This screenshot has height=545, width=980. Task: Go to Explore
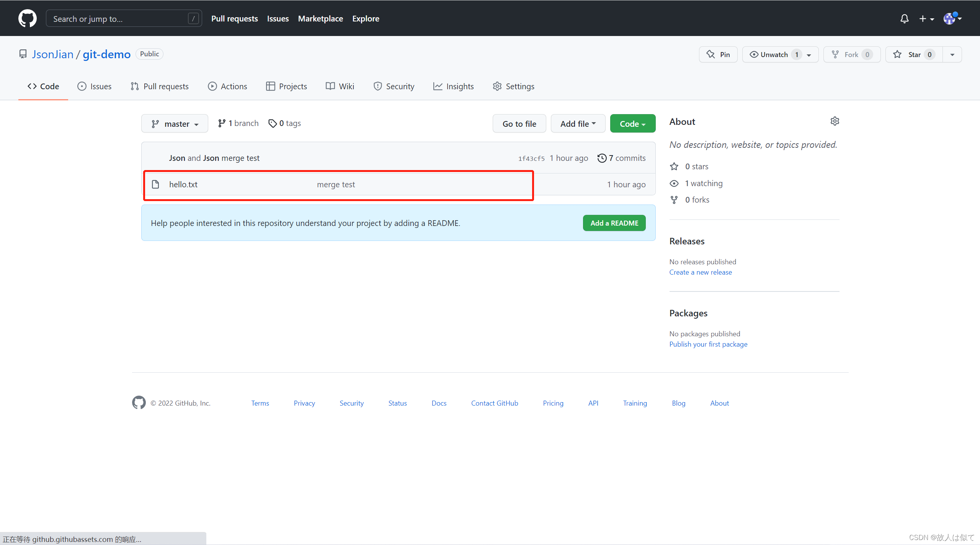(366, 18)
